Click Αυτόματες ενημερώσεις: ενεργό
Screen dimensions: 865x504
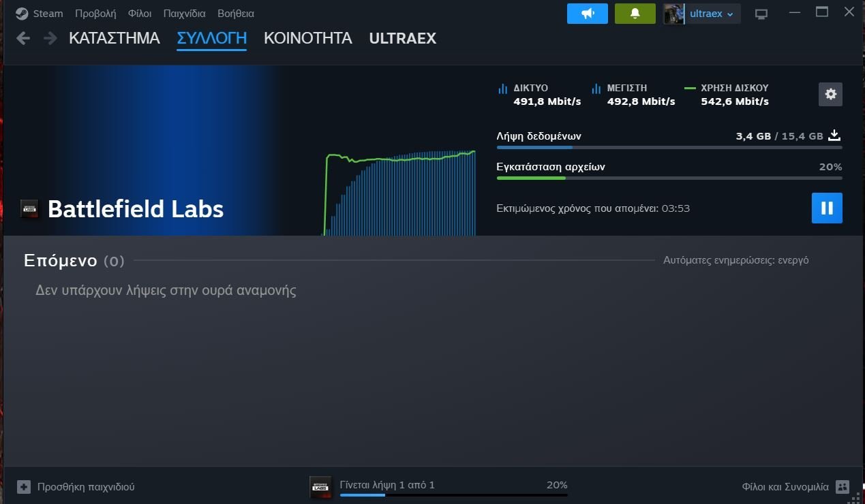(736, 260)
